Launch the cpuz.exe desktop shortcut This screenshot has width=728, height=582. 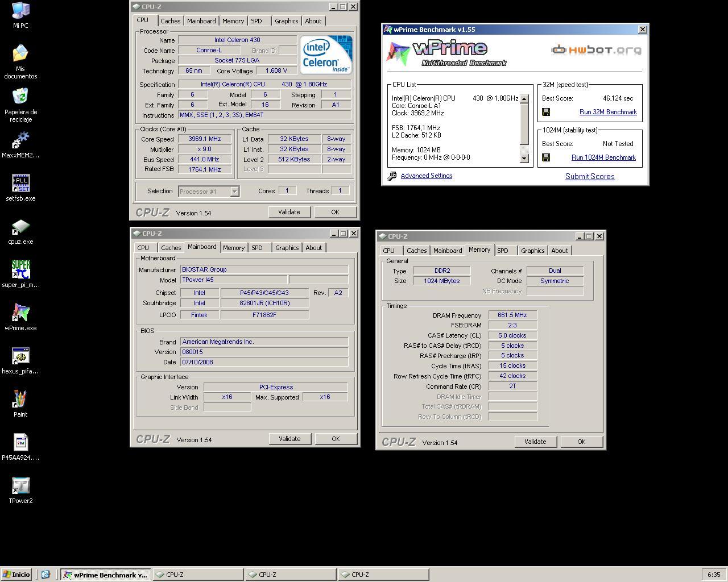pos(20,231)
